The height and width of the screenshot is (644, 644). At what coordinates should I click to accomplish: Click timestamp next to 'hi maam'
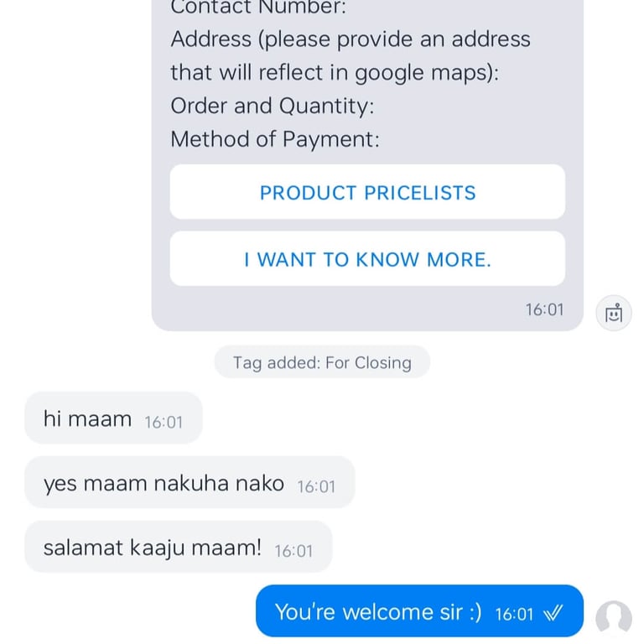click(x=164, y=423)
